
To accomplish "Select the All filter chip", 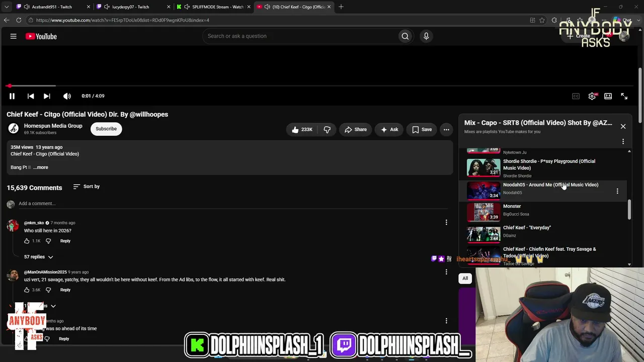I will click(x=465, y=279).
